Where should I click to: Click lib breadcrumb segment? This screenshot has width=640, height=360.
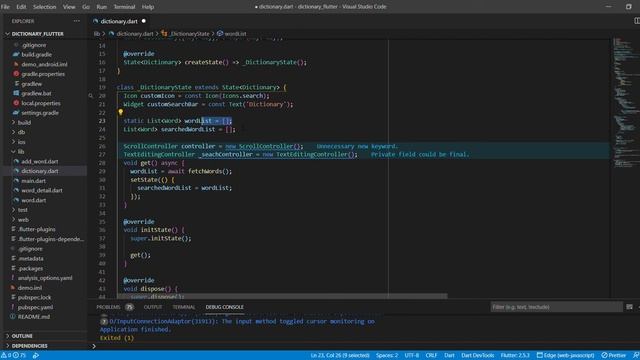tap(97, 34)
